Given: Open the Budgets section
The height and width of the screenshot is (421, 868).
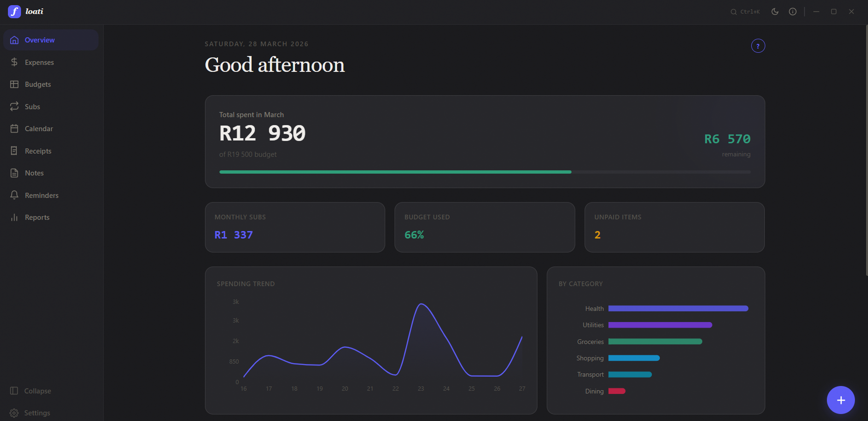Looking at the screenshot, I should [51, 84].
